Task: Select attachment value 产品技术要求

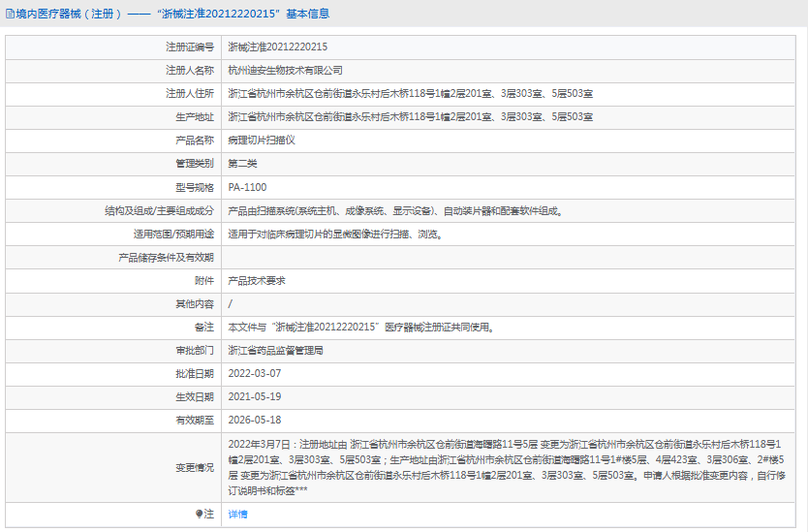Action: click(x=257, y=280)
